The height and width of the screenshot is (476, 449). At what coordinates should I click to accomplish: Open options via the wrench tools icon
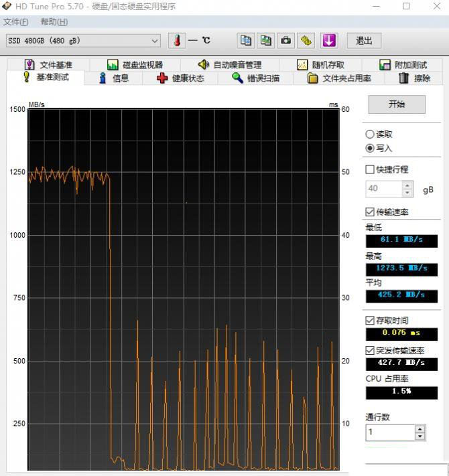[x=306, y=40]
